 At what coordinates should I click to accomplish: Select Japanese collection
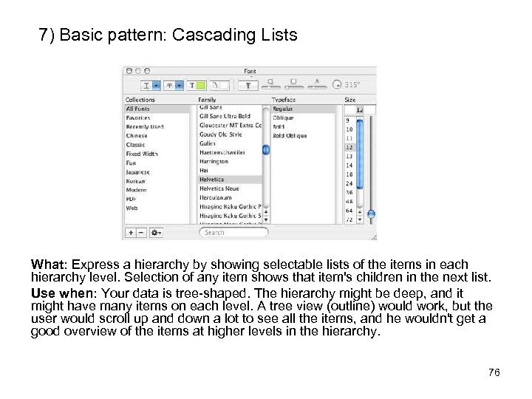pyautogui.click(x=157, y=172)
